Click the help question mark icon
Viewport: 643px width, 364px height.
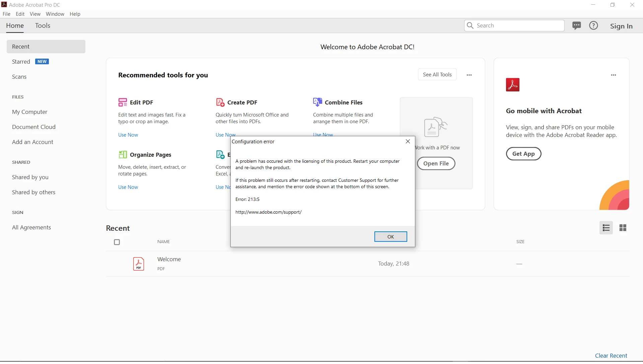pyautogui.click(x=593, y=26)
